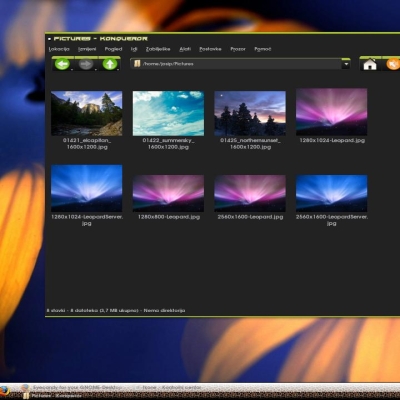Click the file name 01422_summersky_1600x1200.jpg
This screenshot has width=400, height=400.
168,144
